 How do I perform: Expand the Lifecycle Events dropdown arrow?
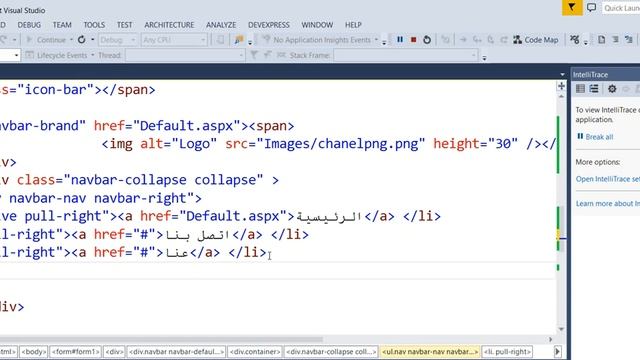[92, 55]
